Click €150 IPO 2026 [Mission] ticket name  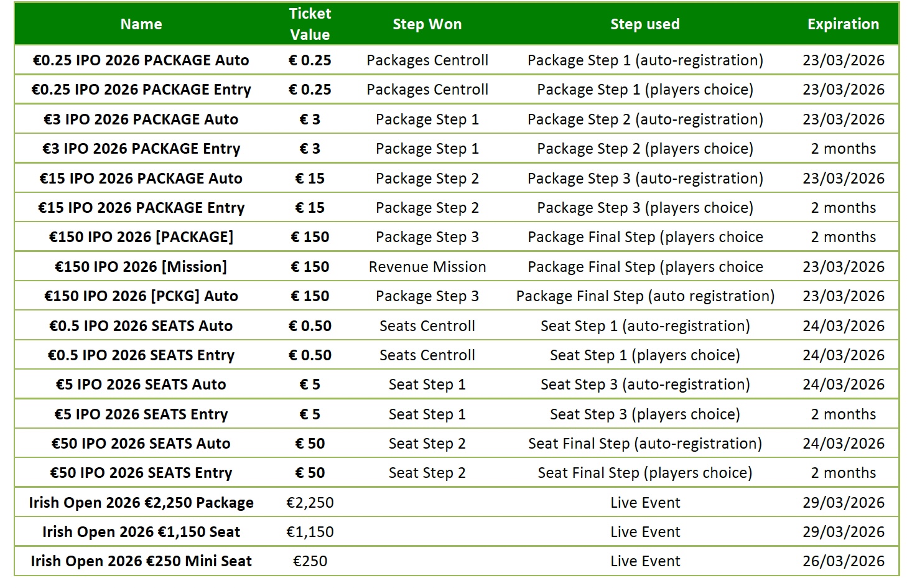141,267
